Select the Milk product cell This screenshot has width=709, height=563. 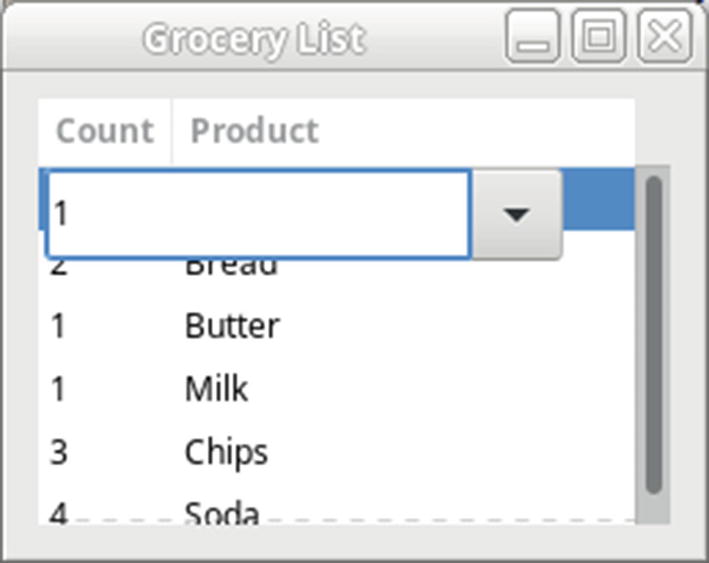(216, 388)
